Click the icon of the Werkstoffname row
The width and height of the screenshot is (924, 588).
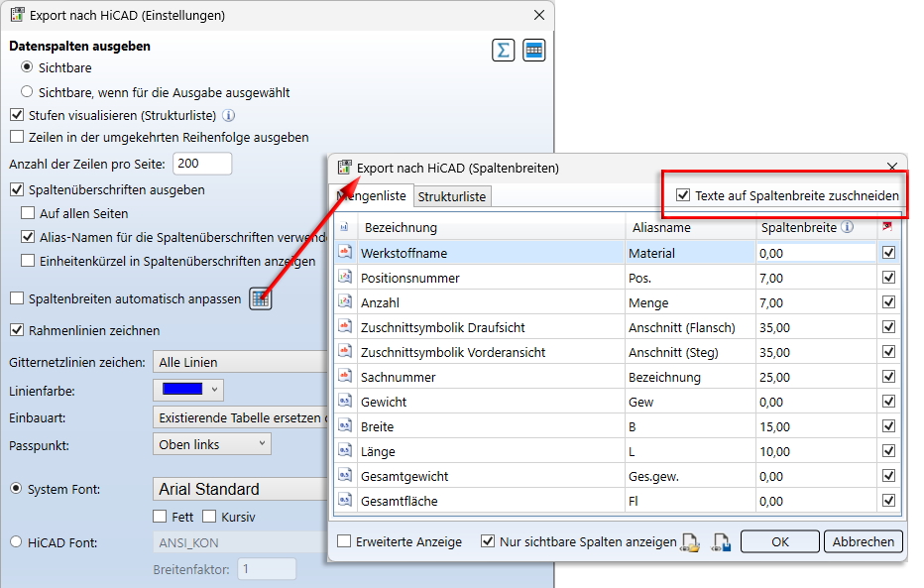click(345, 252)
